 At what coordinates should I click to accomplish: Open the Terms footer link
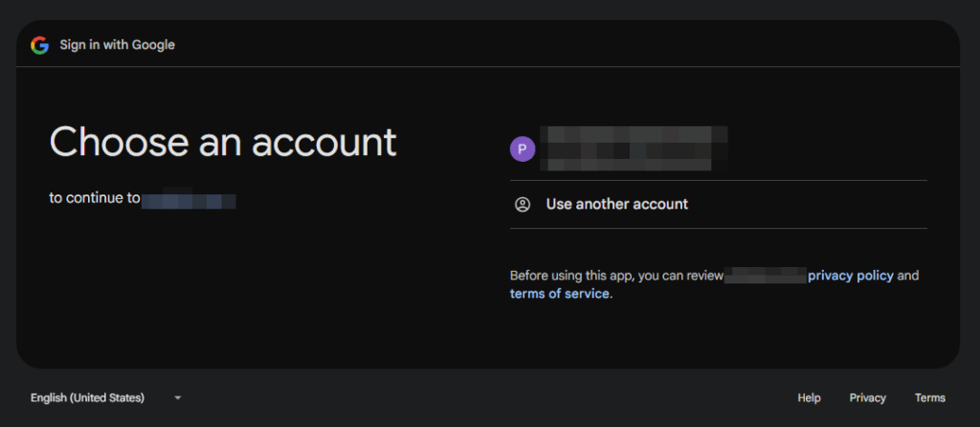coord(929,397)
